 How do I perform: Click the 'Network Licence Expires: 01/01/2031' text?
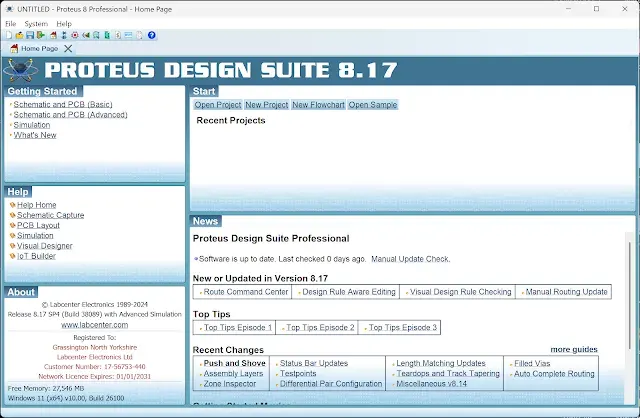click(x=95, y=376)
